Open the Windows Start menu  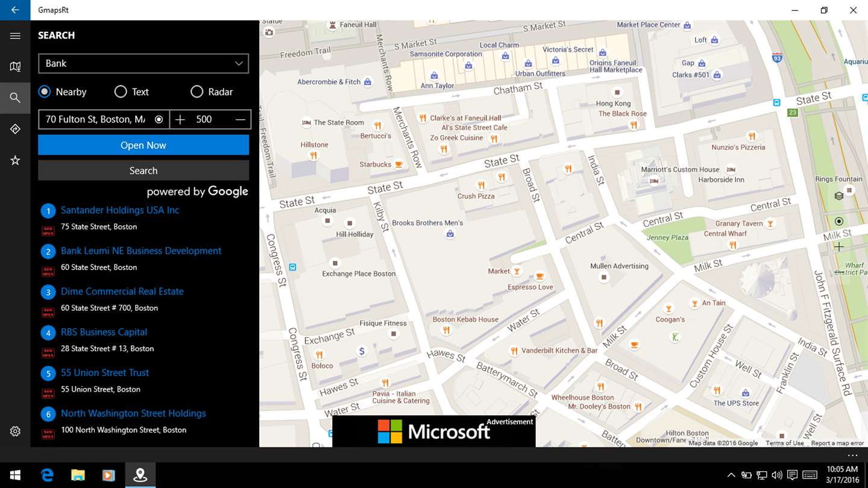pos(14,475)
